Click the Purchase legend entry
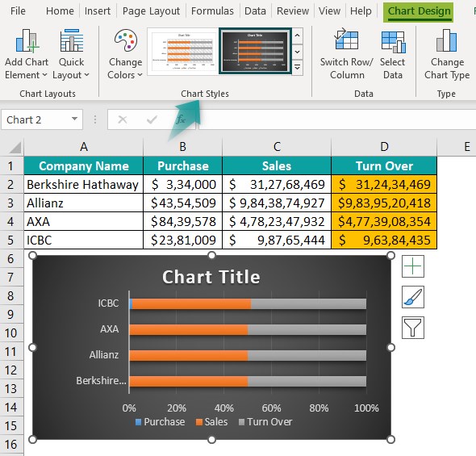Screen dimensions: 476x456 pos(160,421)
